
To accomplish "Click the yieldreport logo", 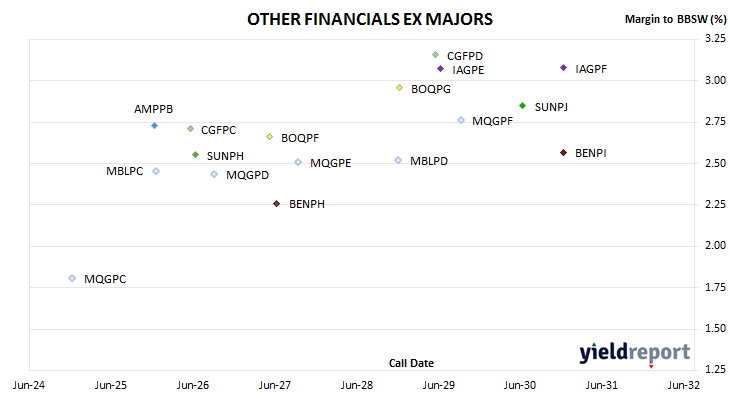I will [x=635, y=353].
